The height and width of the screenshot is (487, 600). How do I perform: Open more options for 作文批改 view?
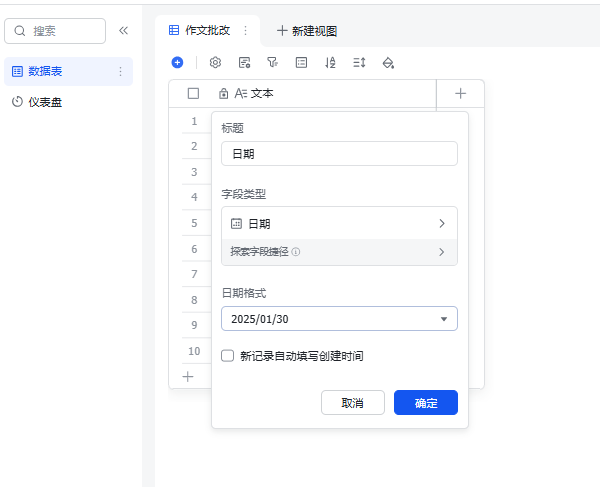[246, 30]
